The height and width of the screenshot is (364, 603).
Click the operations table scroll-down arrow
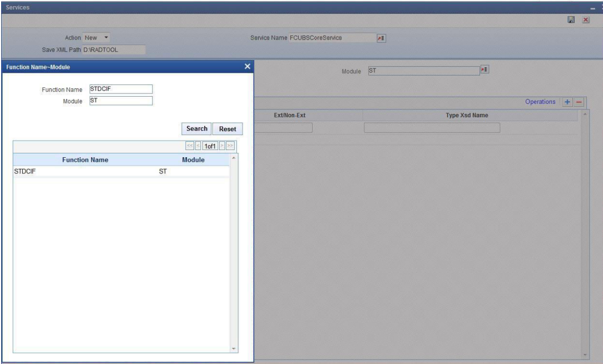coord(585,355)
